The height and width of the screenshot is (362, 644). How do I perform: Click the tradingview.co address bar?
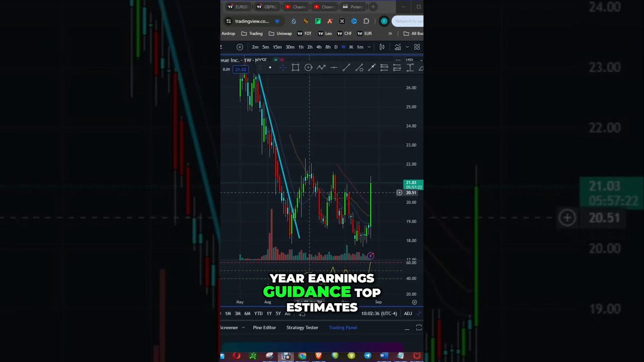click(x=252, y=21)
